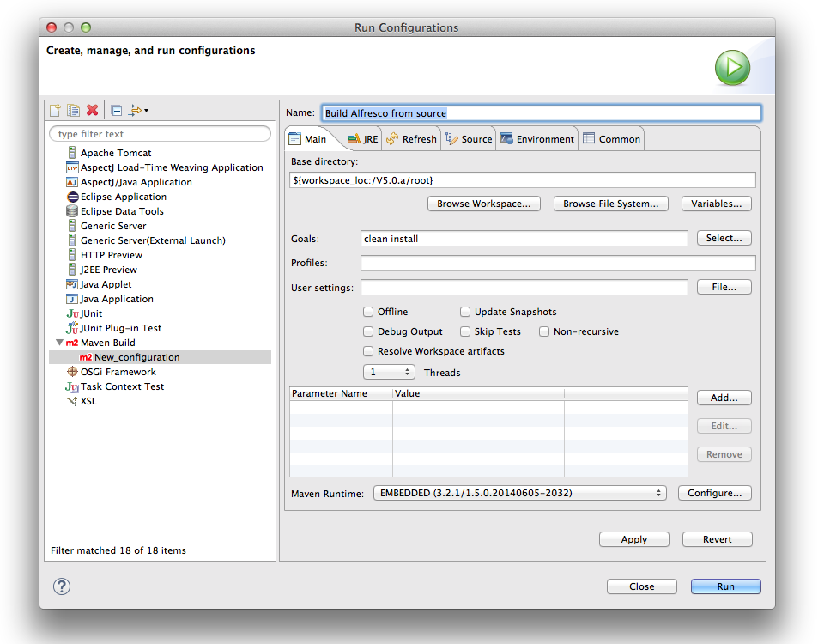Image resolution: width=818 pixels, height=644 pixels.
Task: Click the green Run icon in header
Action: tap(732, 68)
